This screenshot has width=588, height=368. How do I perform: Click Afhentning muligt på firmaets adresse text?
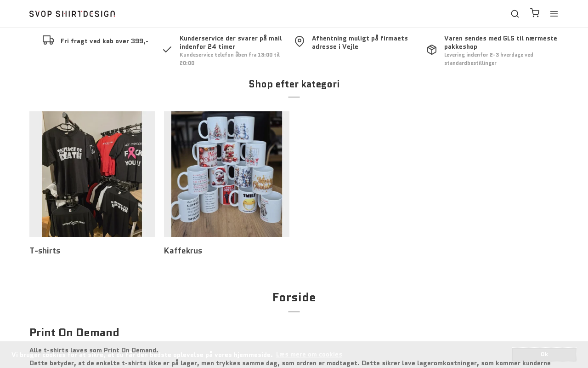tap(360, 42)
